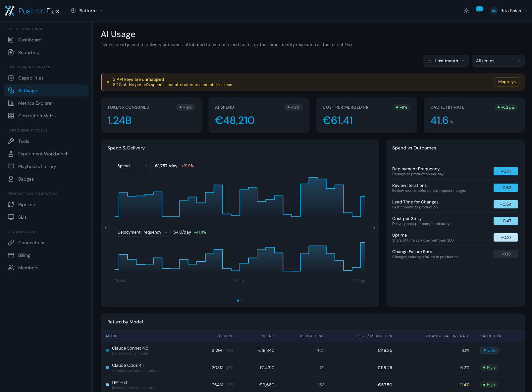Open Dashboard in the sidebar
This screenshot has height=392, width=532.
tap(46, 40)
